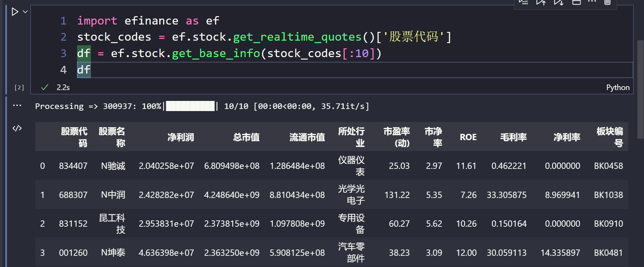644x267 pixels.
Task: Run by line in the cell toolbar
Action: [x=523, y=2]
